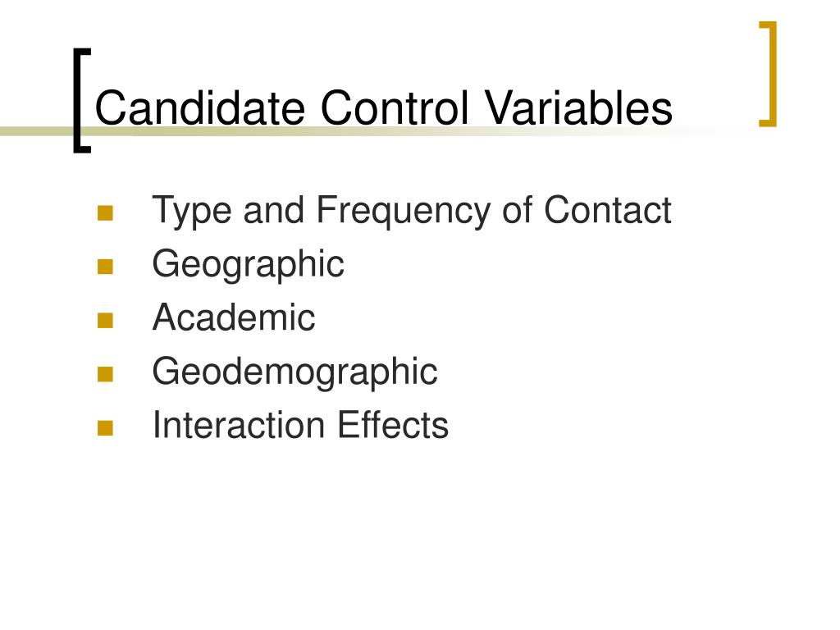Click the gold right bracket graphic
This screenshot has width=840, height=630.
768,74
